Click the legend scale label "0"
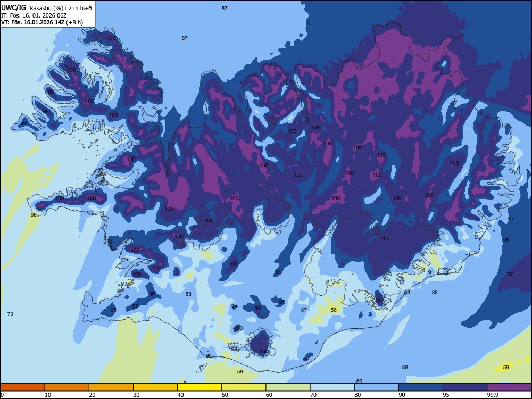Viewport: 532px width, 399px height. [x=2, y=395]
